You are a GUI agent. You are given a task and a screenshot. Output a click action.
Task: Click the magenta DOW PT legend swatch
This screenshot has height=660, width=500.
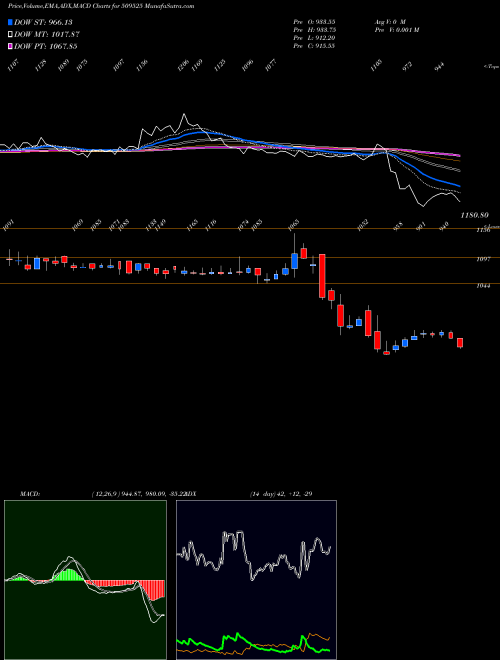pyautogui.click(x=10, y=46)
